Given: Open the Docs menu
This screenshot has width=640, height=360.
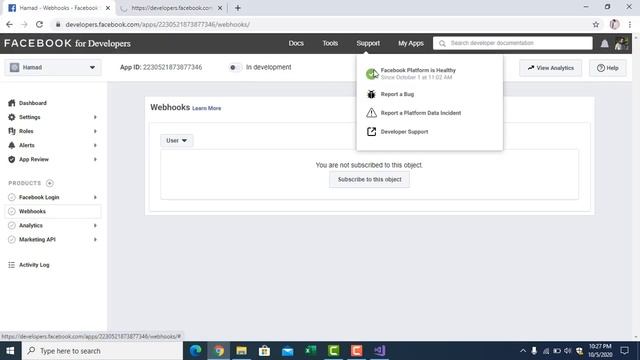Looking at the screenshot, I should pos(296,43).
